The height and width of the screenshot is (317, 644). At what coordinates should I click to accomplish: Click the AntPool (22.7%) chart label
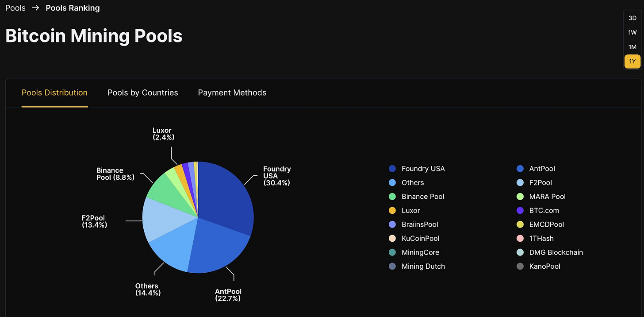(x=228, y=295)
